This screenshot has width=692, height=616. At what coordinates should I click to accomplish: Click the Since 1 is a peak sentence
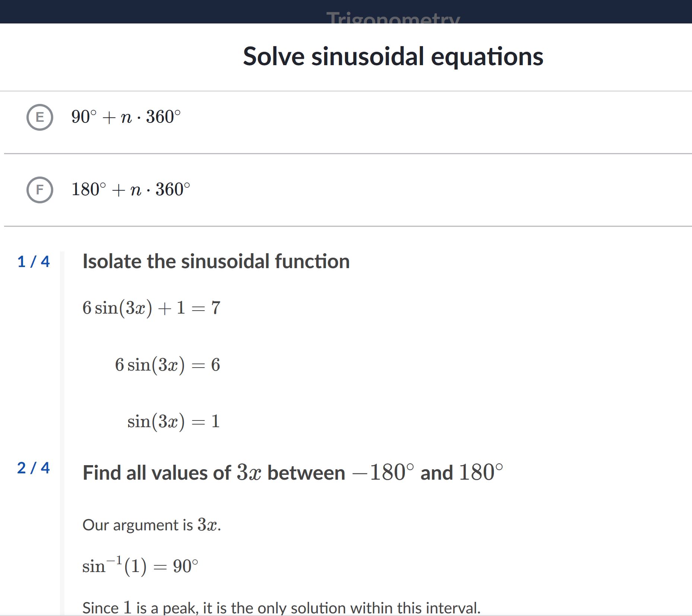pos(282,607)
